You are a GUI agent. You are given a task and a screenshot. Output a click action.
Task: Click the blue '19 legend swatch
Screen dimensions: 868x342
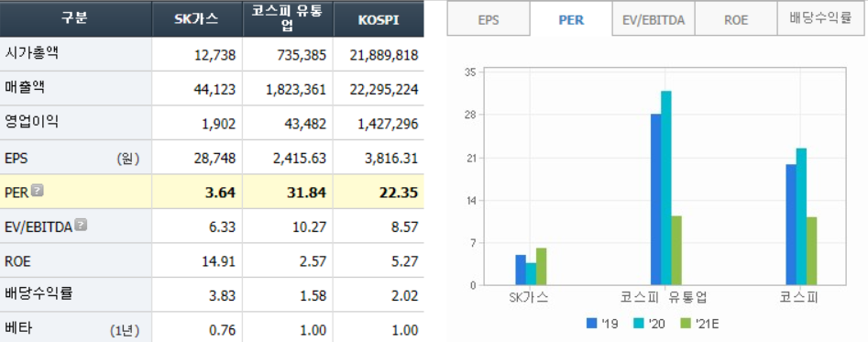[592, 324]
